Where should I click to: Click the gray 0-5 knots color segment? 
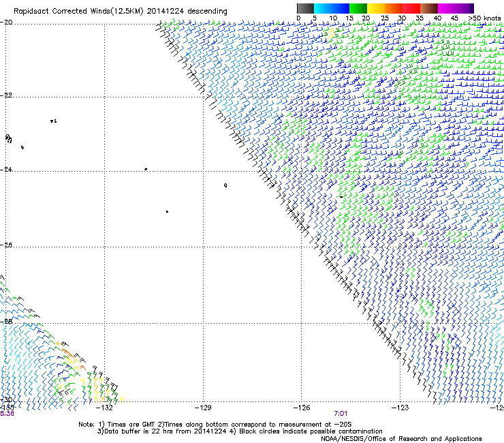[x=305, y=8]
